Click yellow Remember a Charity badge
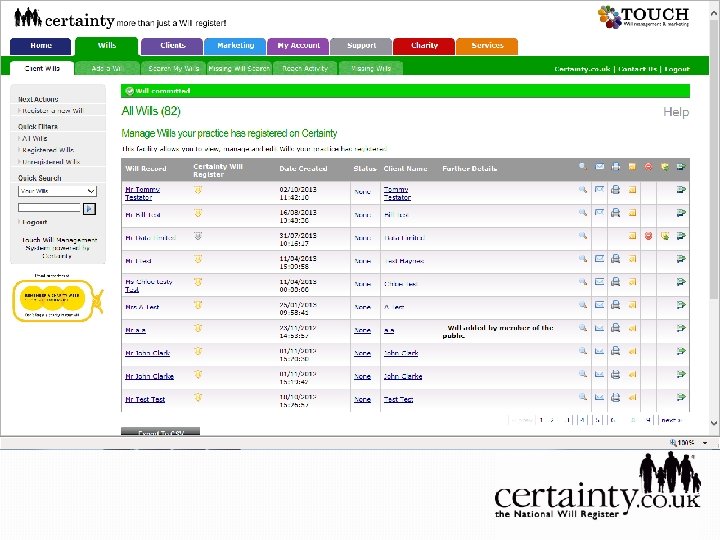720x540 pixels. click(x=57, y=301)
